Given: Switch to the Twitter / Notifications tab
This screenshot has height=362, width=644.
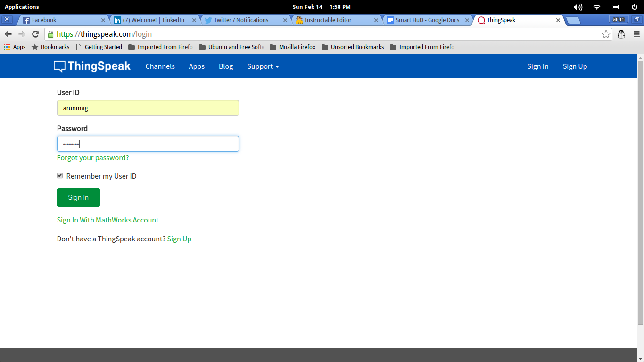Looking at the screenshot, I should click(x=245, y=20).
